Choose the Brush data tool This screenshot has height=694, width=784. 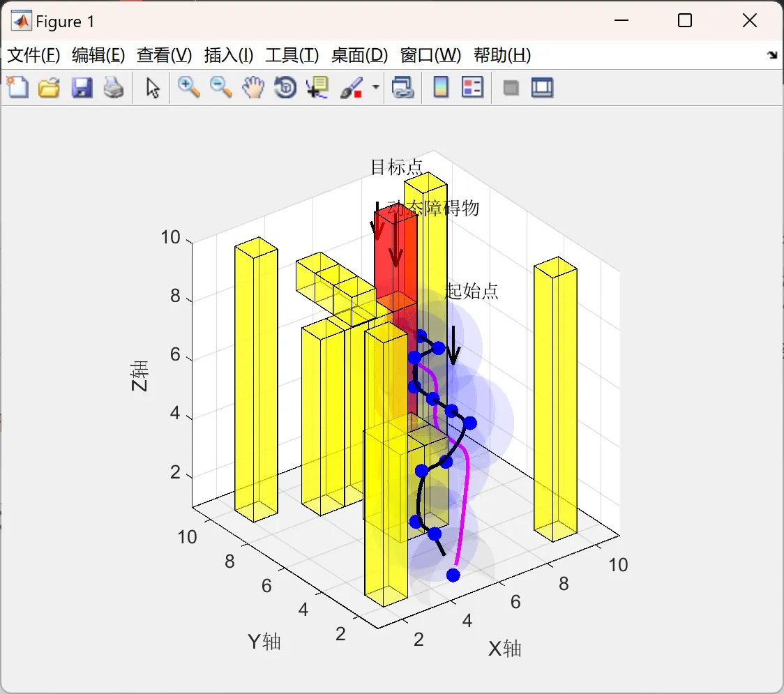(352, 87)
